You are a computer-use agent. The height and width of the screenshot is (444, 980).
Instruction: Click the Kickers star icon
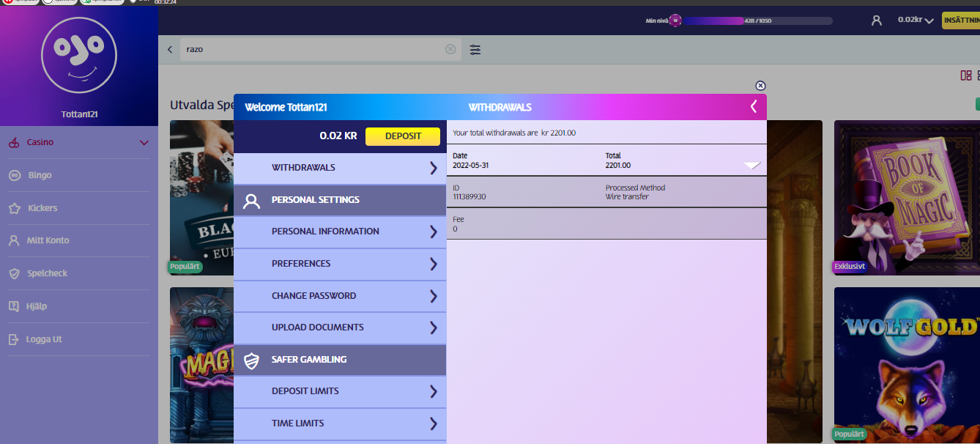[14, 208]
